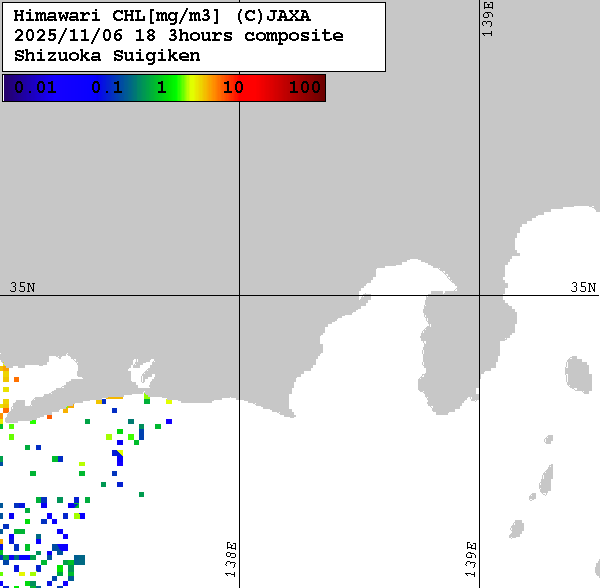
Task: Click the 35N label on left edge
Action: tap(22, 287)
